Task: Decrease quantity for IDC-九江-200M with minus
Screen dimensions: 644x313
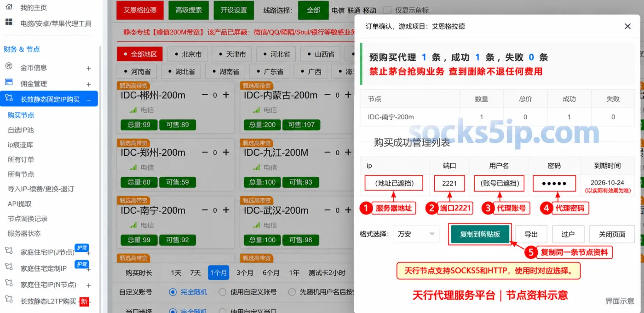Action: [x=328, y=152]
